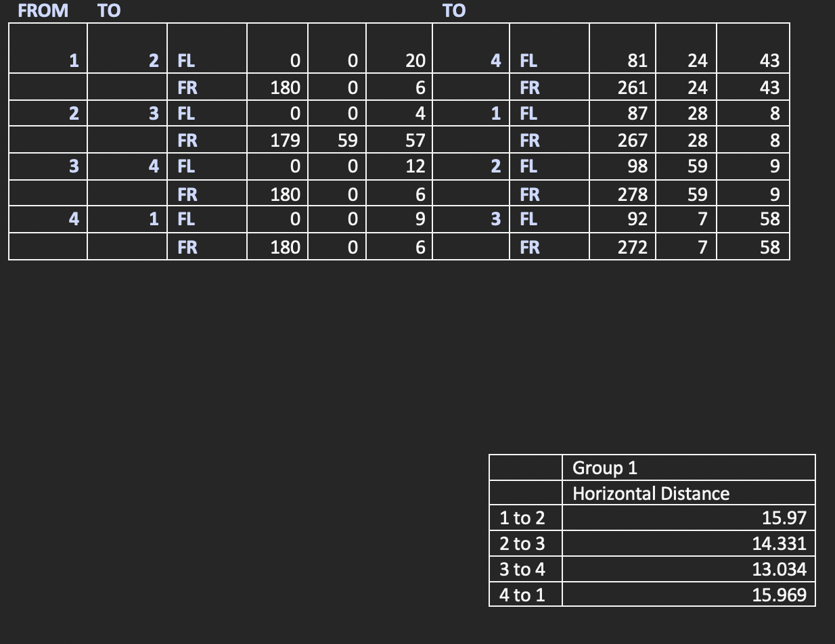The height and width of the screenshot is (644, 835).
Task: Click the second TO header above right table
Action: 455,10
